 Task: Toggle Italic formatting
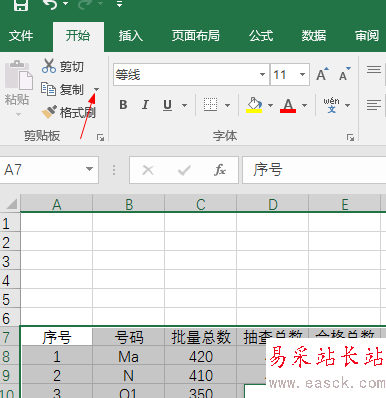pos(145,105)
